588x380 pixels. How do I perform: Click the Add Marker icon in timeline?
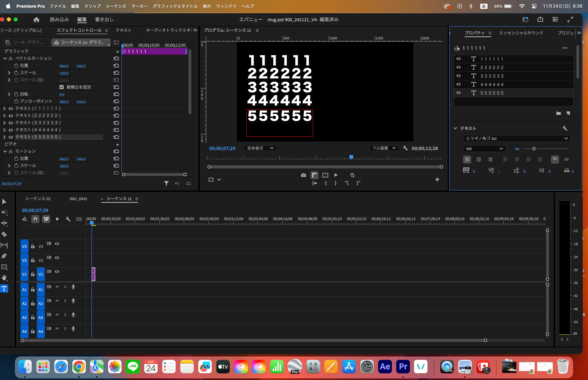click(x=57, y=219)
